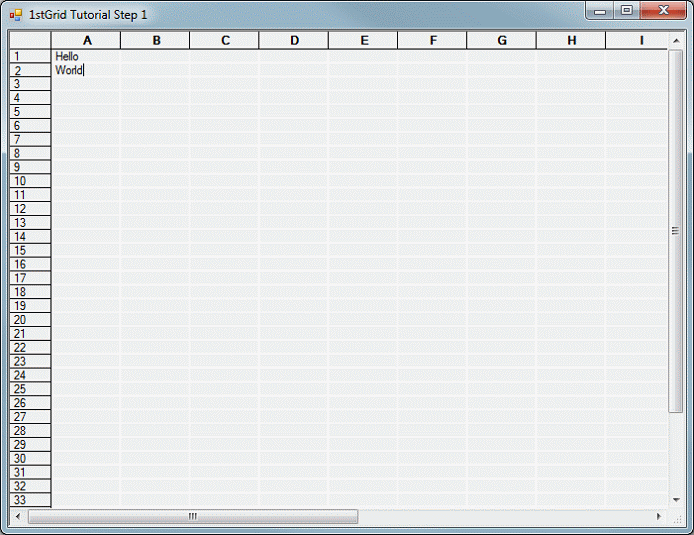The height and width of the screenshot is (535, 694).
Task: Select row 29 header
Action: (x=30, y=444)
